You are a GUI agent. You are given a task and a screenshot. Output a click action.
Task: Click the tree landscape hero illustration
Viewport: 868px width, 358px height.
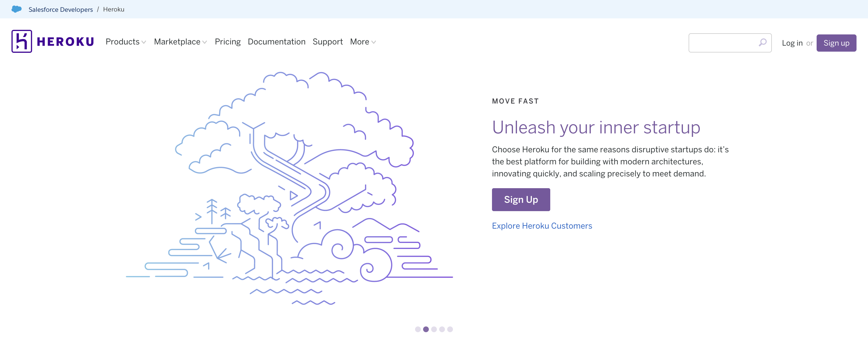289,188
